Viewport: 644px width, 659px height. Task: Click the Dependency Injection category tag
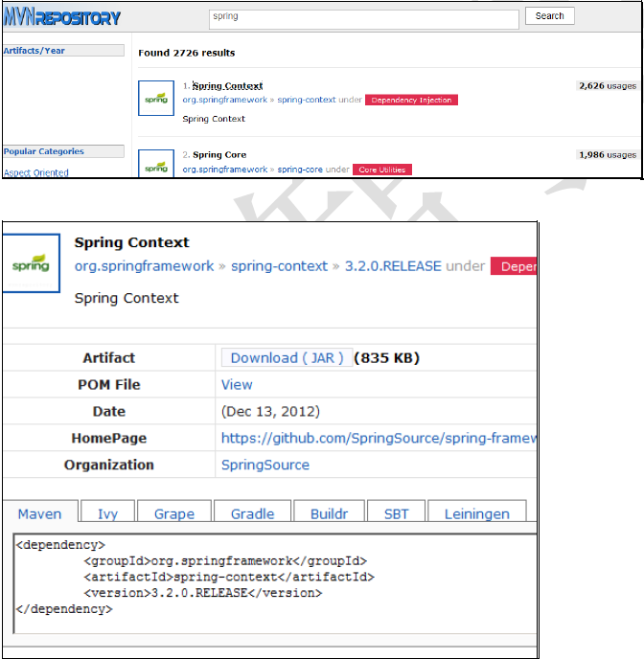[411, 100]
